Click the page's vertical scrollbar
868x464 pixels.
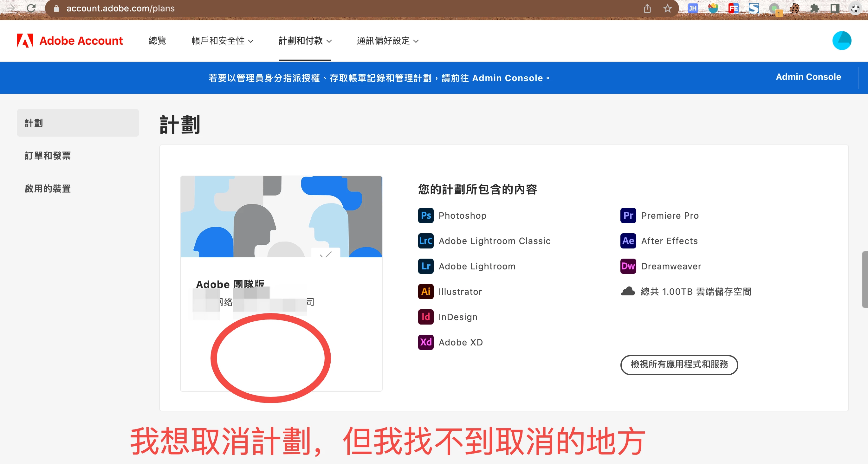coord(865,279)
